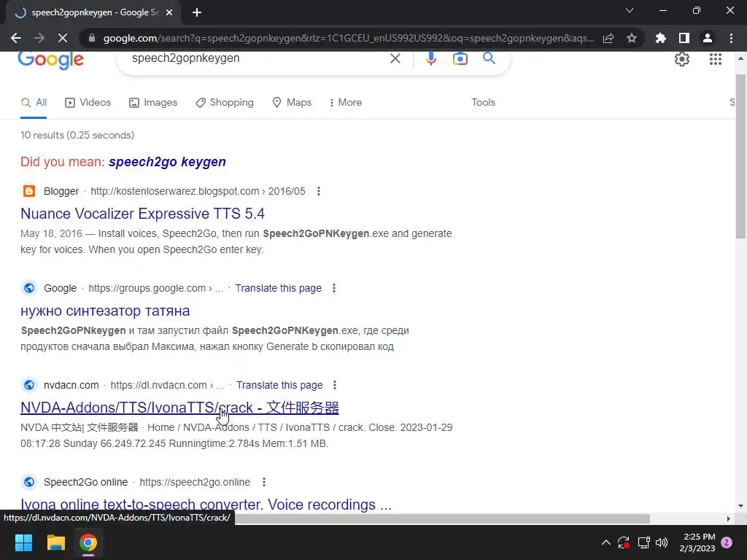Start a voice search with microphone

[430, 58]
